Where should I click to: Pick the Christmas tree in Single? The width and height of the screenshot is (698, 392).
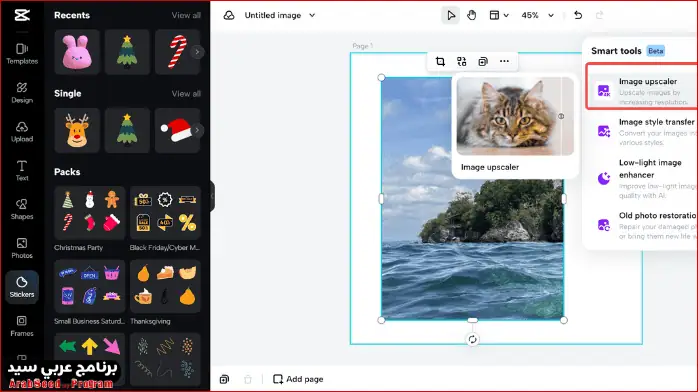coord(127,130)
